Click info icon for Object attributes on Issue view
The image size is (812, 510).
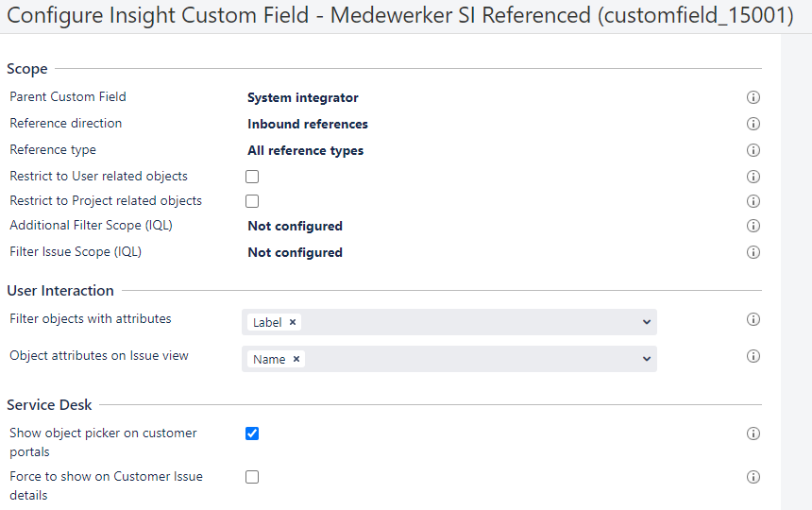click(x=753, y=356)
